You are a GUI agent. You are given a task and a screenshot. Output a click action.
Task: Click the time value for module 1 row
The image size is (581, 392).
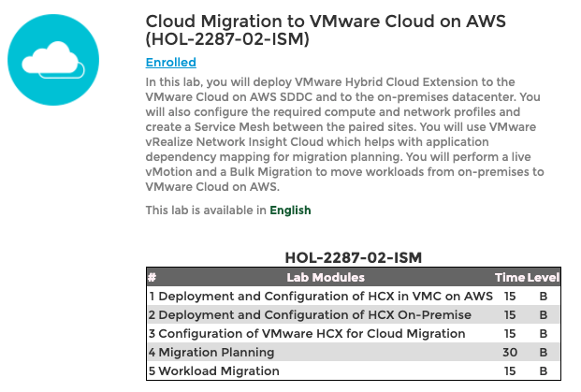tap(510, 296)
